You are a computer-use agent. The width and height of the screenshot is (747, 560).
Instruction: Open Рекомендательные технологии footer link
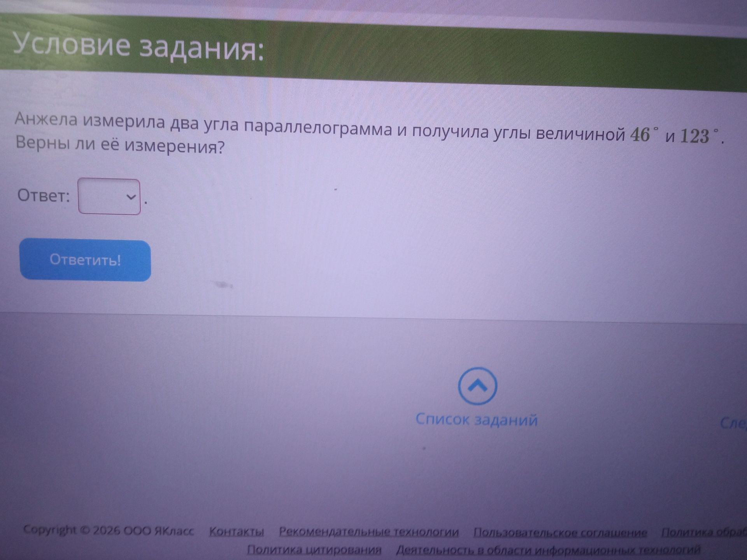[x=369, y=532]
